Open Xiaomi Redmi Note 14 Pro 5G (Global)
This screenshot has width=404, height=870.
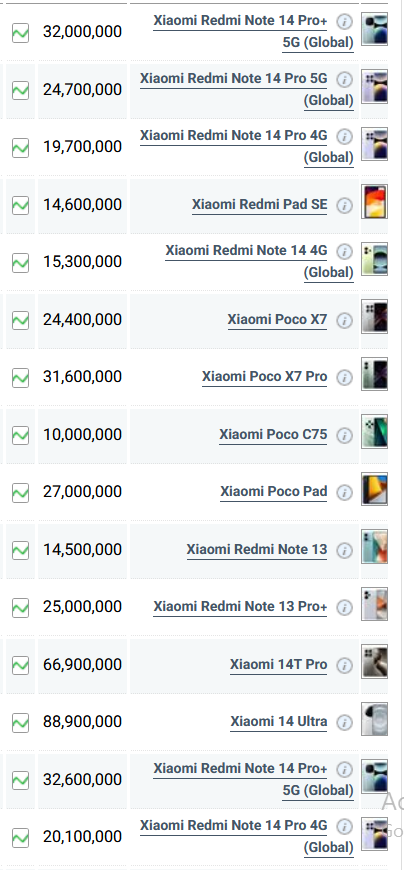pyautogui.click(x=246, y=89)
